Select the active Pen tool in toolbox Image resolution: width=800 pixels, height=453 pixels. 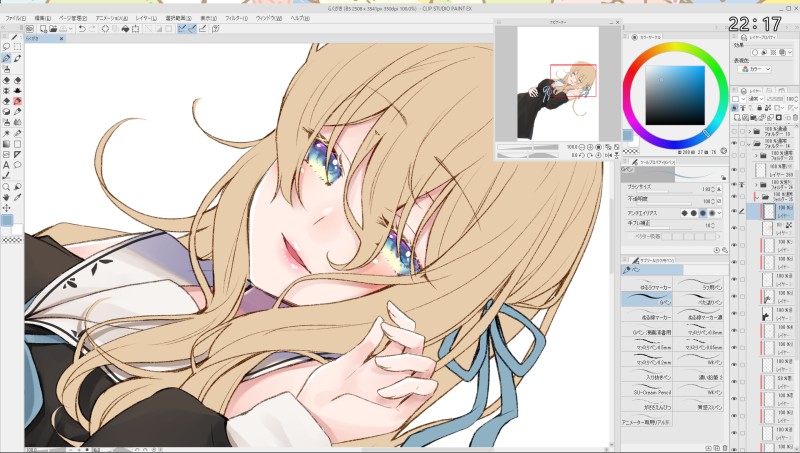click(x=7, y=58)
